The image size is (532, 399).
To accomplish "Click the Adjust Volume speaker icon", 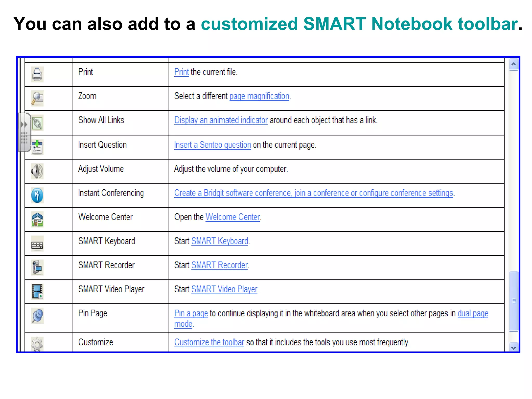I will (x=37, y=171).
